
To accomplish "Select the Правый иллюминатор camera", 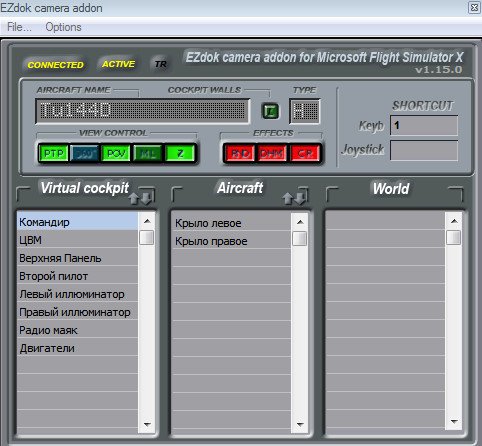I will [x=77, y=312].
